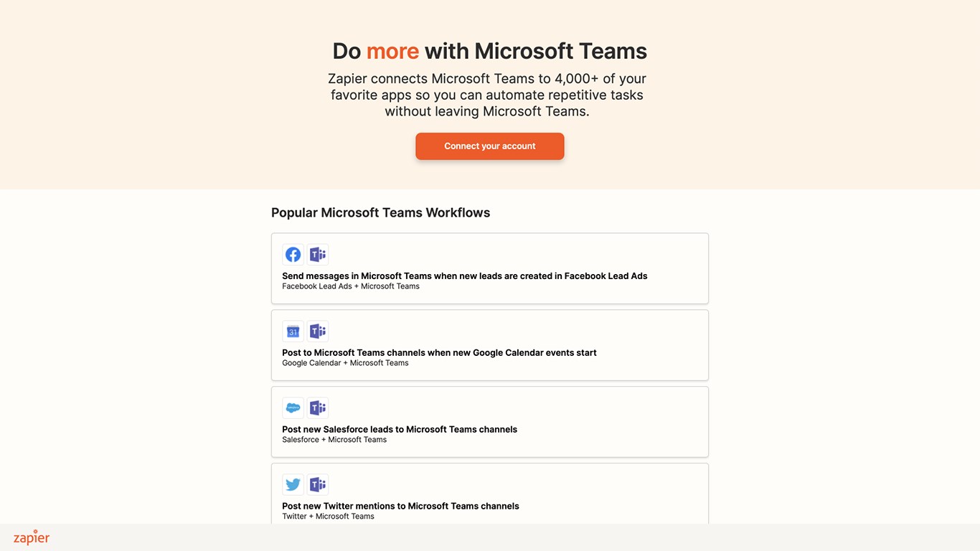Click the 'Do more with Microsoft Teams' headline
Viewport: 980px width, 551px height.
489,51
